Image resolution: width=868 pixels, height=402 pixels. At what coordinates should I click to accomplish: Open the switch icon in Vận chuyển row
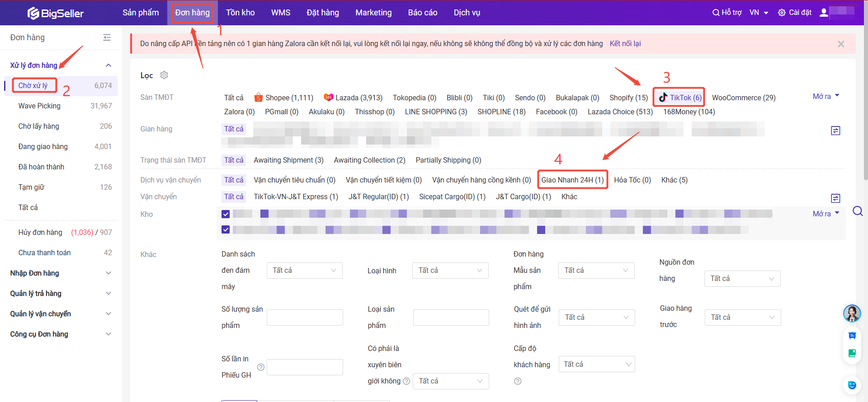(x=835, y=198)
